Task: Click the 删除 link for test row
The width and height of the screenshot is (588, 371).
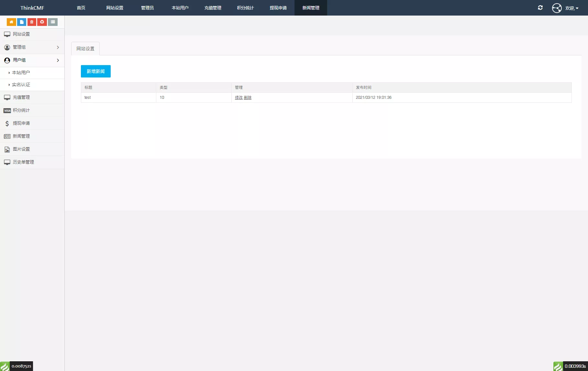Action: tap(248, 98)
